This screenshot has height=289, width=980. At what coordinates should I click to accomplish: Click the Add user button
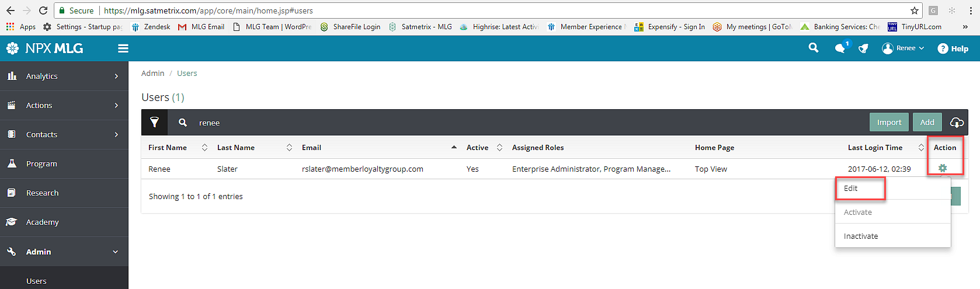(x=927, y=122)
